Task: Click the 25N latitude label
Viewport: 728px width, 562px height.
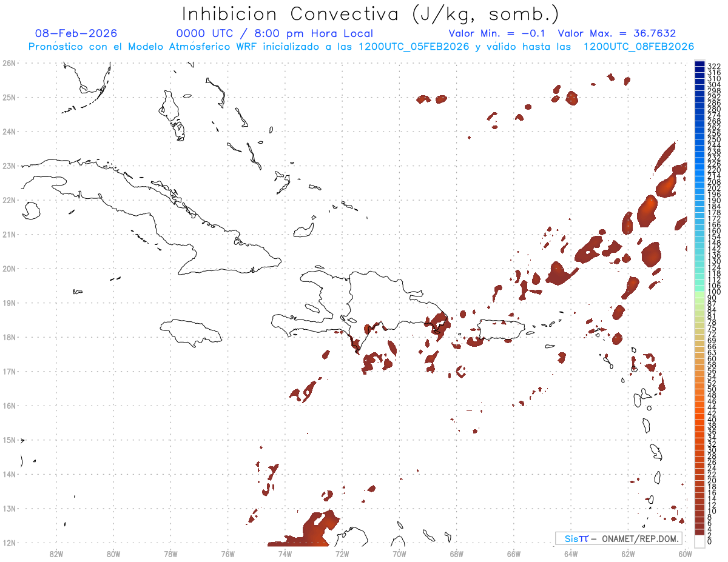Action: pos(9,97)
